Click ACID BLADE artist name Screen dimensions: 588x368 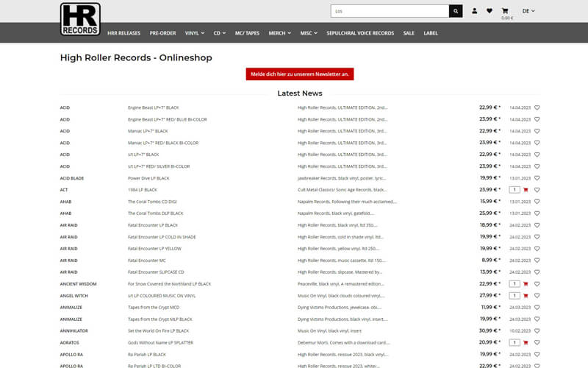point(72,178)
